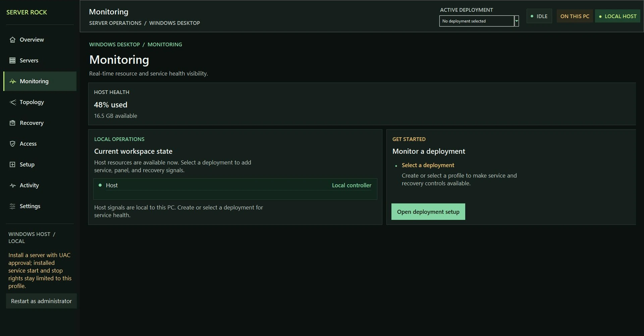Click the Access shield icon
This screenshot has height=336, width=644.
(x=12, y=144)
